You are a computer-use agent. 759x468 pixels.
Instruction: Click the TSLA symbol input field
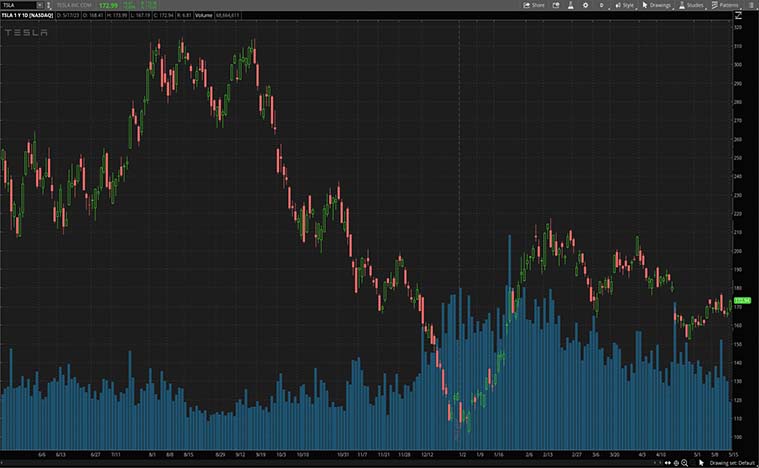click(18, 5)
